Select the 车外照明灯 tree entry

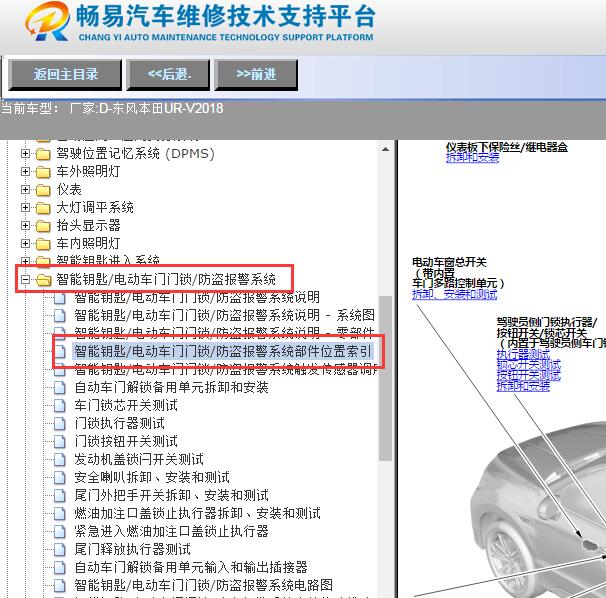click(x=89, y=172)
